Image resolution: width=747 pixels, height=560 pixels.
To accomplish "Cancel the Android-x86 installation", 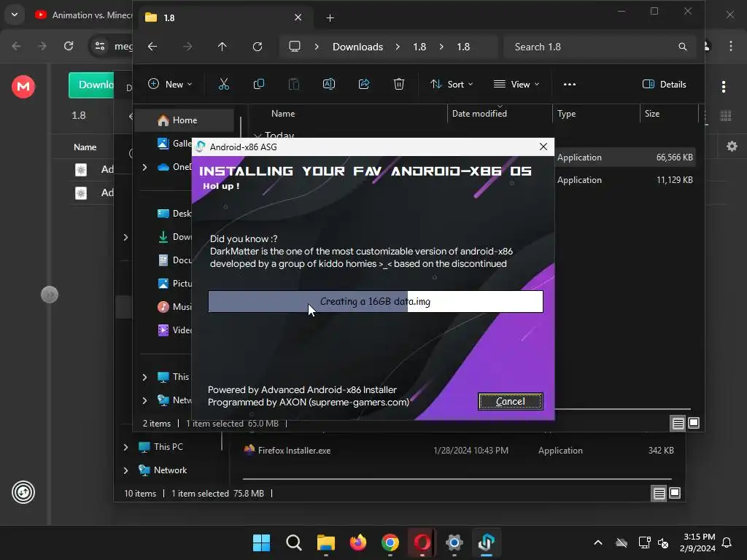I will [510, 402].
